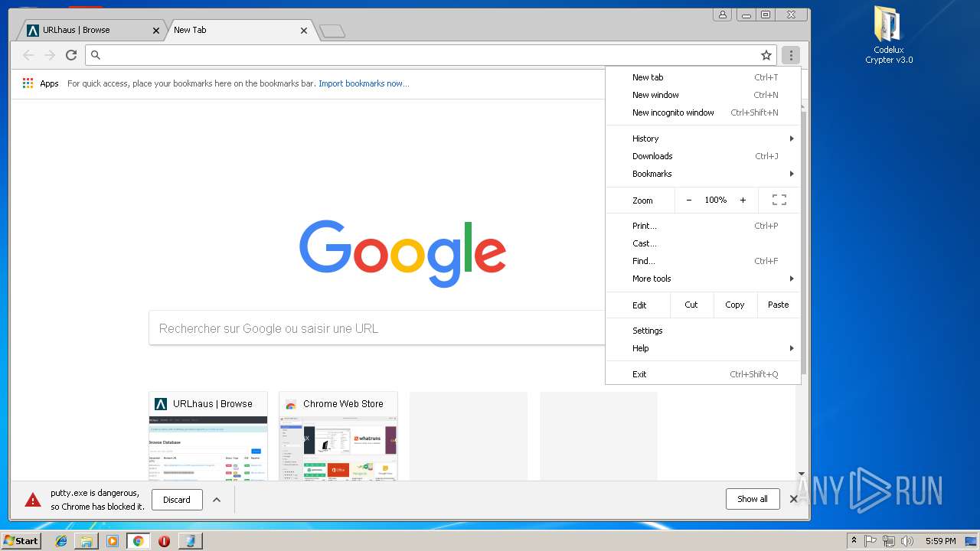Click the fullscreen icon in Zoom row

point(779,200)
